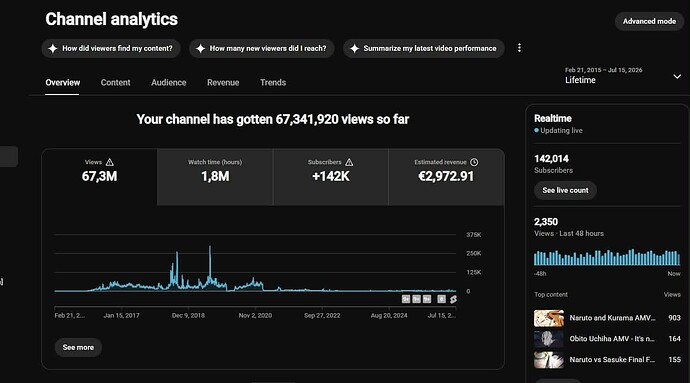Click the 375K y-axis label
690x383 pixels.
(474, 235)
